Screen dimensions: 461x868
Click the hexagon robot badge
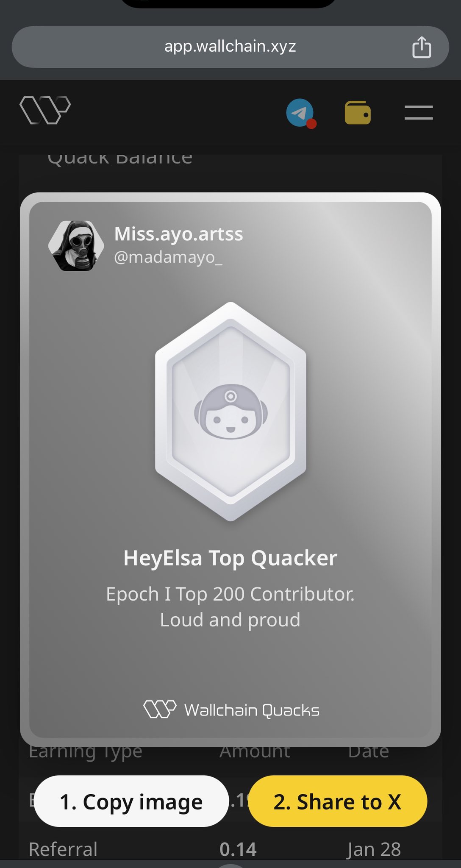coord(230,411)
